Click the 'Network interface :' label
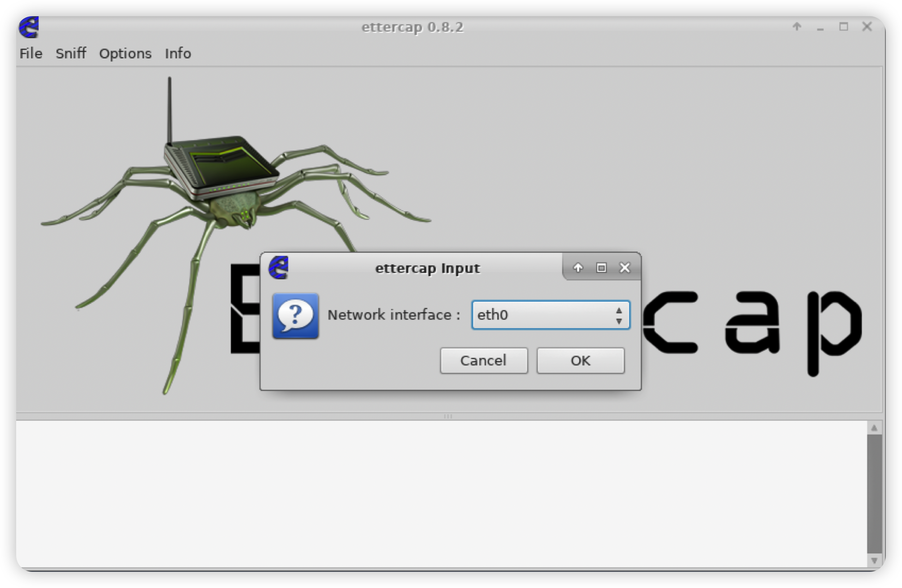Image resolution: width=902 pixels, height=588 pixels. [394, 315]
